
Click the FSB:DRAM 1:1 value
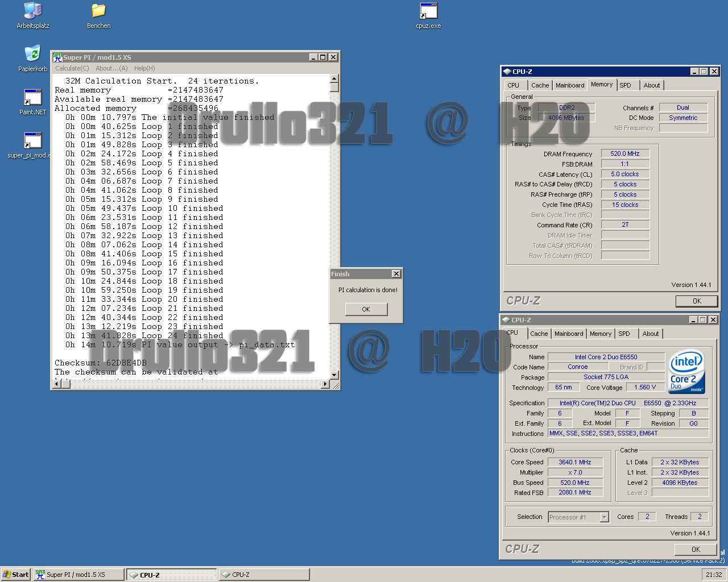pos(625,164)
